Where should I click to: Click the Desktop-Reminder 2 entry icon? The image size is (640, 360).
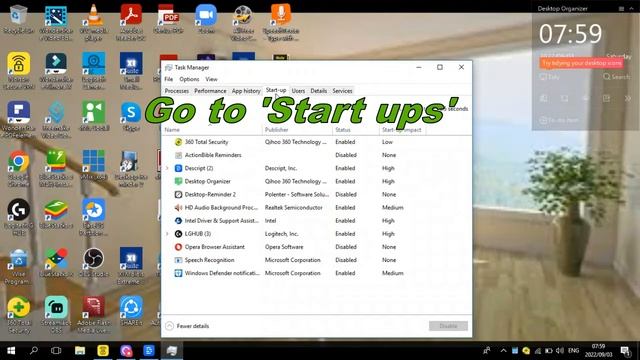178,194
